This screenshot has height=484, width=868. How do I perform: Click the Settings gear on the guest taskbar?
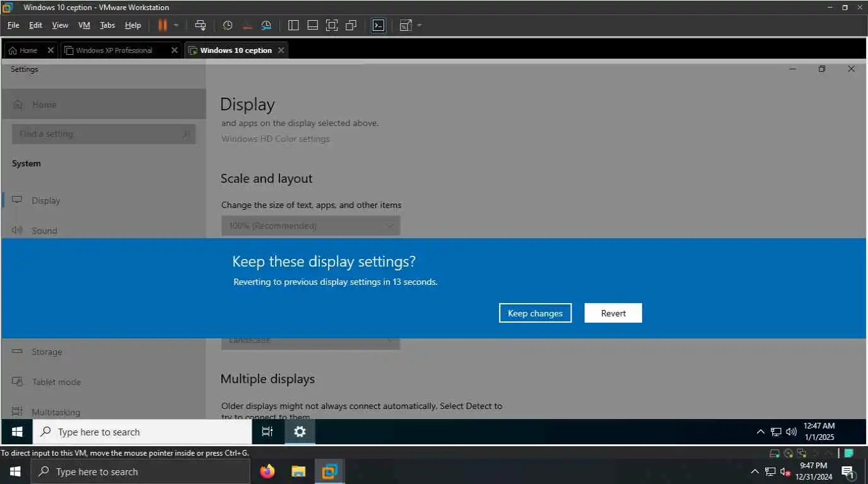tap(300, 432)
